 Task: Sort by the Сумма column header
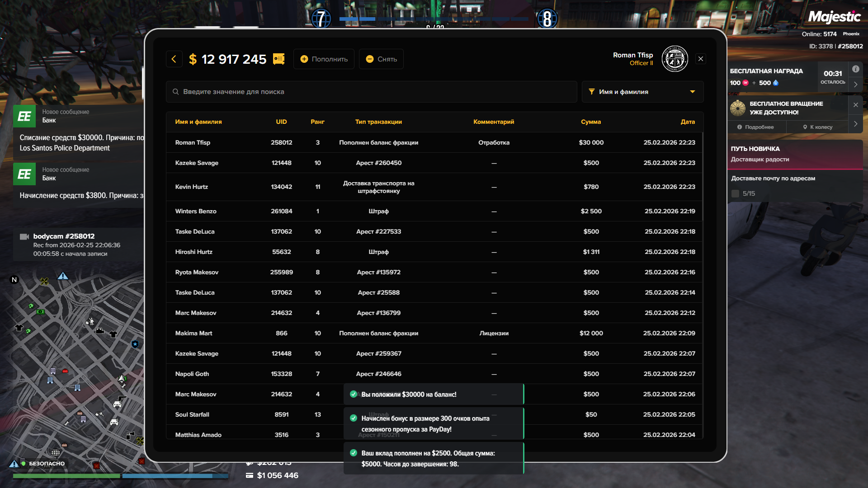590,122
